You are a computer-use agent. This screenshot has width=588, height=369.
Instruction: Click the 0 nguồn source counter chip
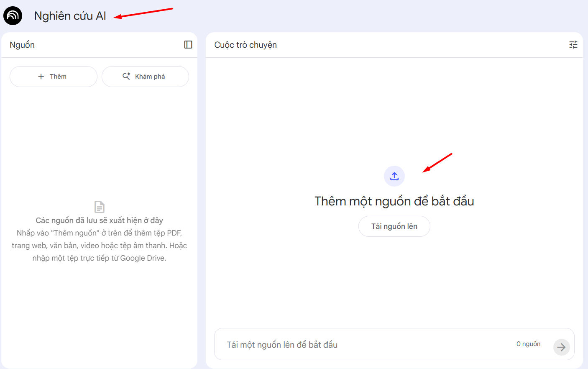pos(528,343)
